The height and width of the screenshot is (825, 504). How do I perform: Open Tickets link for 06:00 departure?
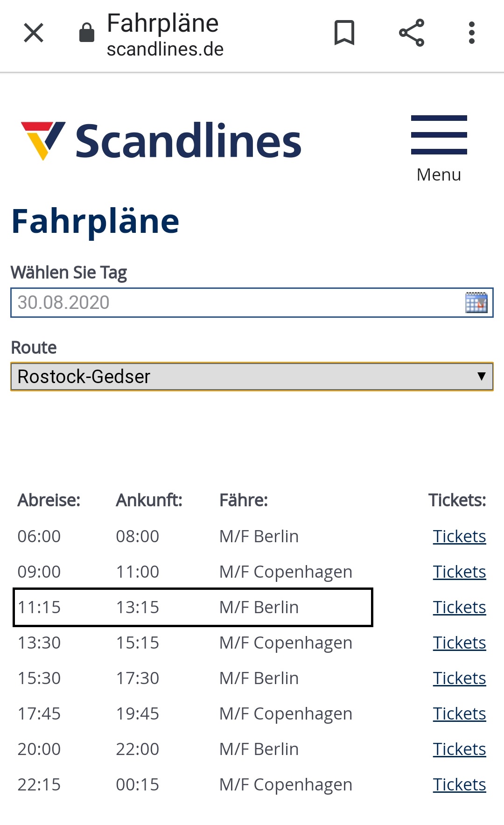point(459,537)
